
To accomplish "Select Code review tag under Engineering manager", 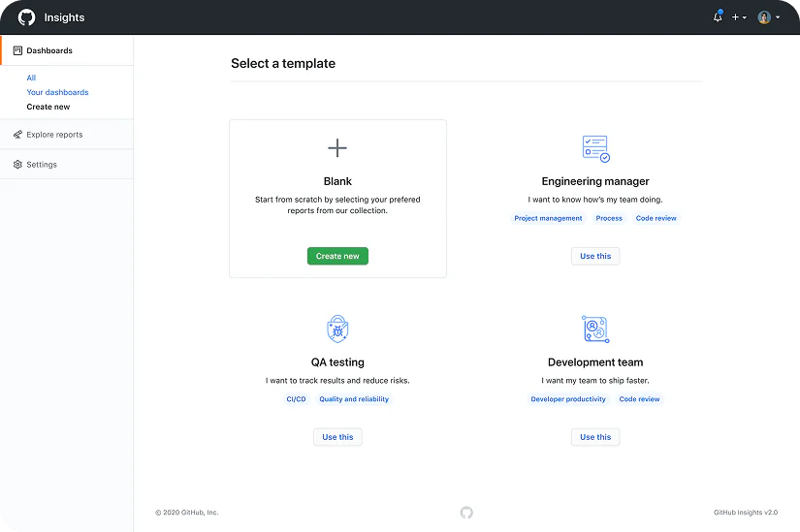I will (x=656, y=218).
